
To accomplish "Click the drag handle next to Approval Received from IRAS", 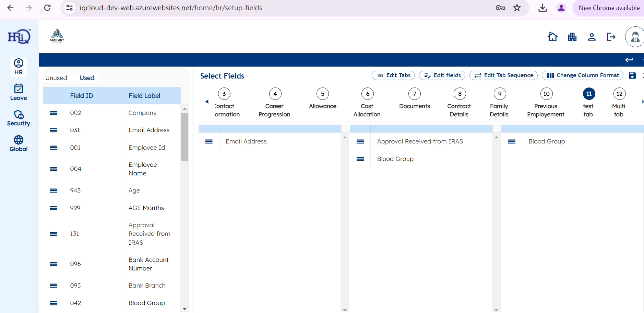I will [360, 141].
